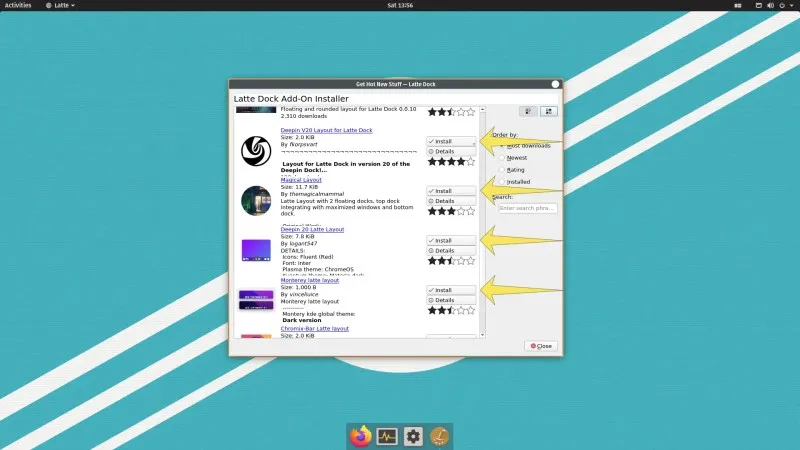Open the Activities overview

click(x=18, y=5)
